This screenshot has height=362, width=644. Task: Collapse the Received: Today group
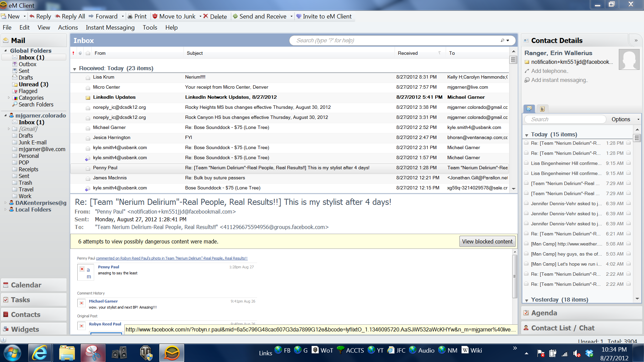click(x=75, y=69)
